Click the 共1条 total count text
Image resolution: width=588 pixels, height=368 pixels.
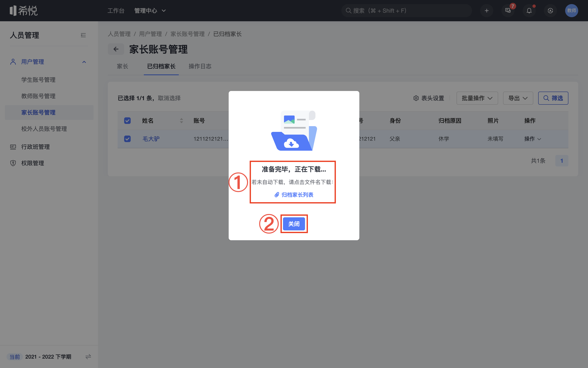click(x=538, y=161)
